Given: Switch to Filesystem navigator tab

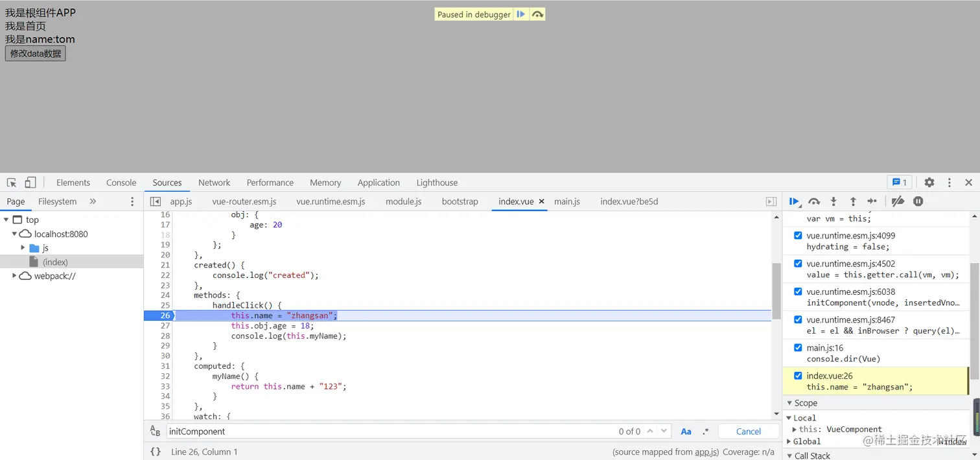Looking at the screenshot, I should (x=57, y=201).
